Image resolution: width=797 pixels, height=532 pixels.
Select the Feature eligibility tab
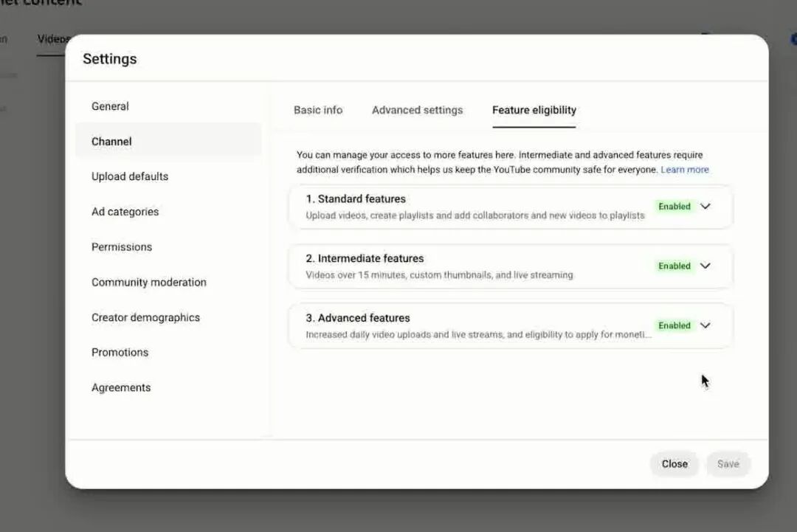(534, 110)
